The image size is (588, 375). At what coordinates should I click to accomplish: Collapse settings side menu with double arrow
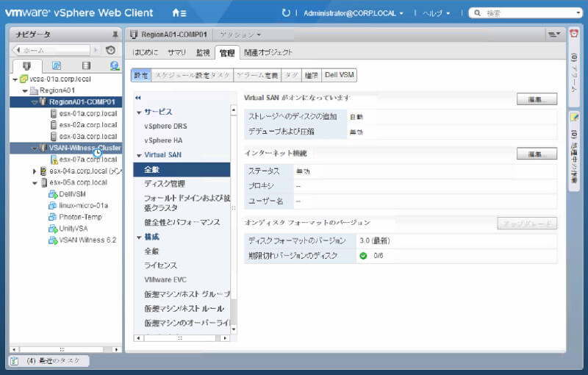point(138,98)
